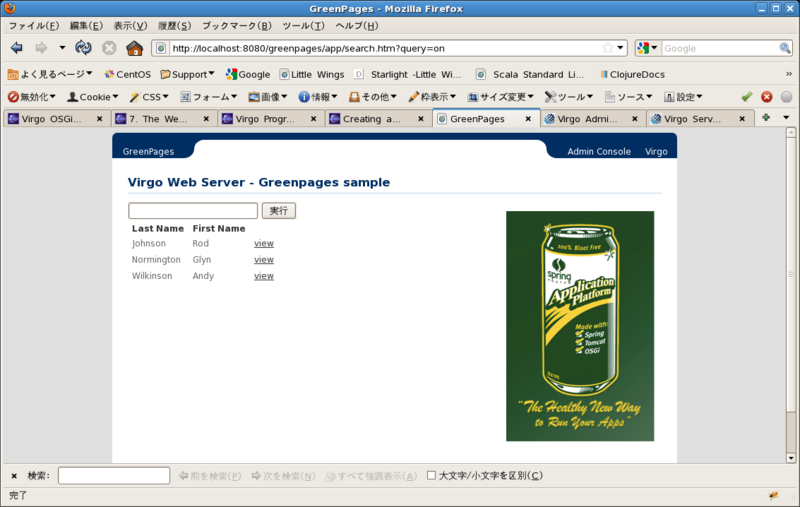Click the GreenPages header link
800x507 pixels.
tap(148, 151)
